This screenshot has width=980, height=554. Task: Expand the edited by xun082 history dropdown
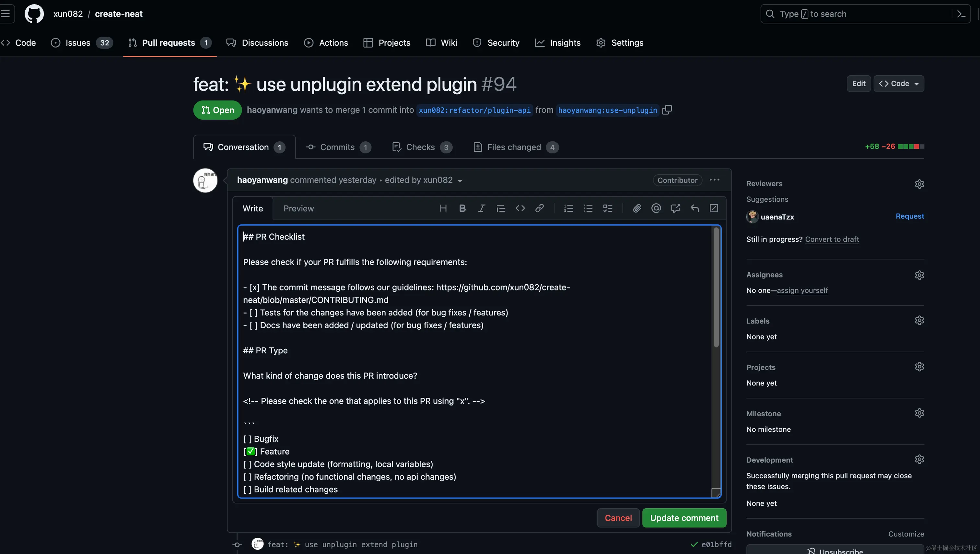point(460,181)
